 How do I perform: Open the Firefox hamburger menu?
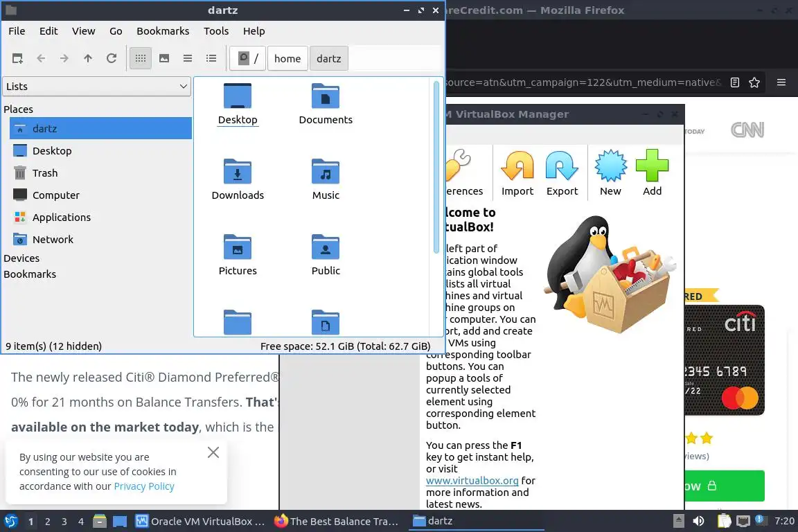pyautogui.click(x=781, y=82)
